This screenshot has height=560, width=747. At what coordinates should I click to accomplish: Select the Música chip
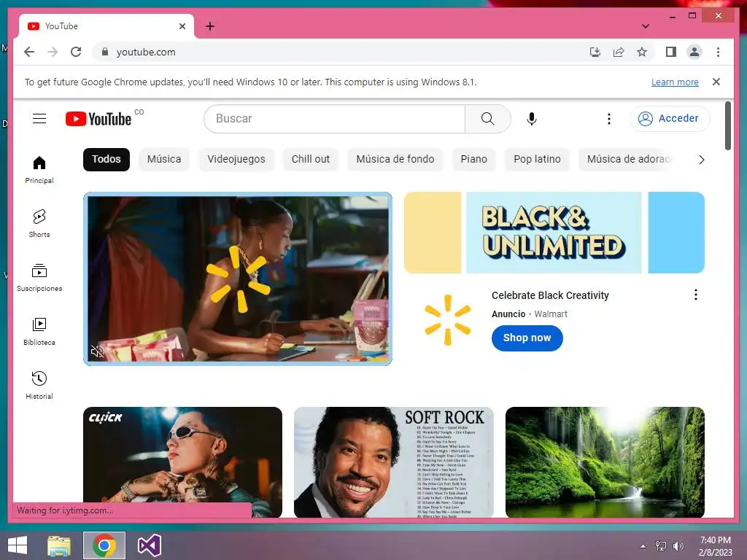pos(164,160)
